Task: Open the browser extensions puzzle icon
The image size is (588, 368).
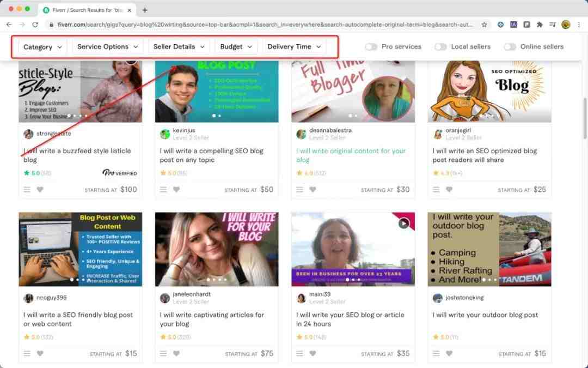Action: [540, 25]
